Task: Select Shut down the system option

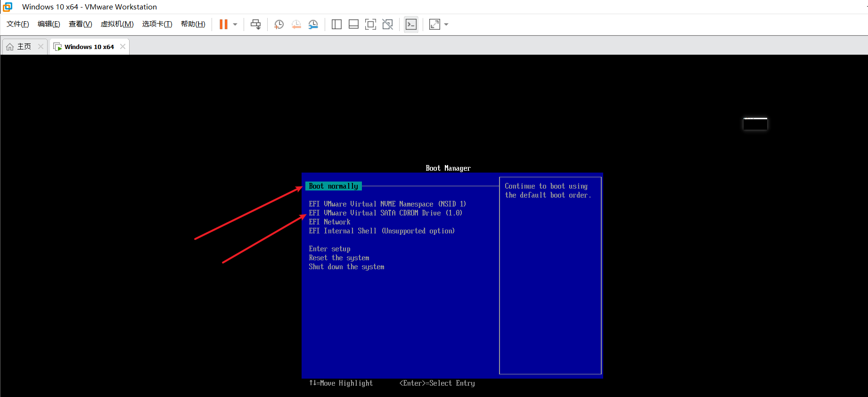Action: (x=346, y=267)
